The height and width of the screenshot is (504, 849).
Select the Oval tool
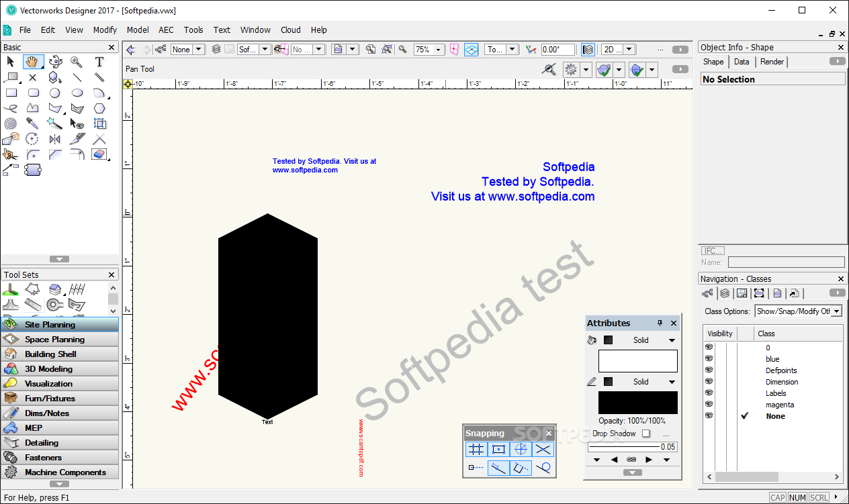(77, 93)
